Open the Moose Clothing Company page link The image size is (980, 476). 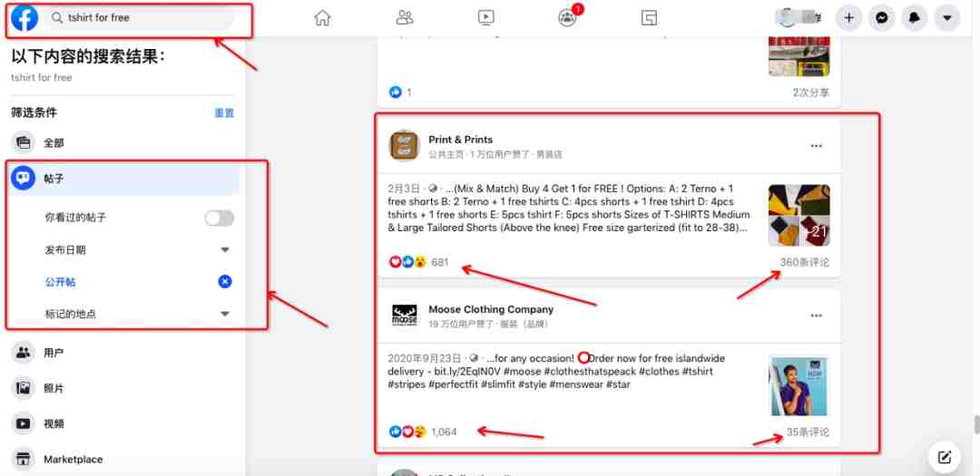click(491, 309)
